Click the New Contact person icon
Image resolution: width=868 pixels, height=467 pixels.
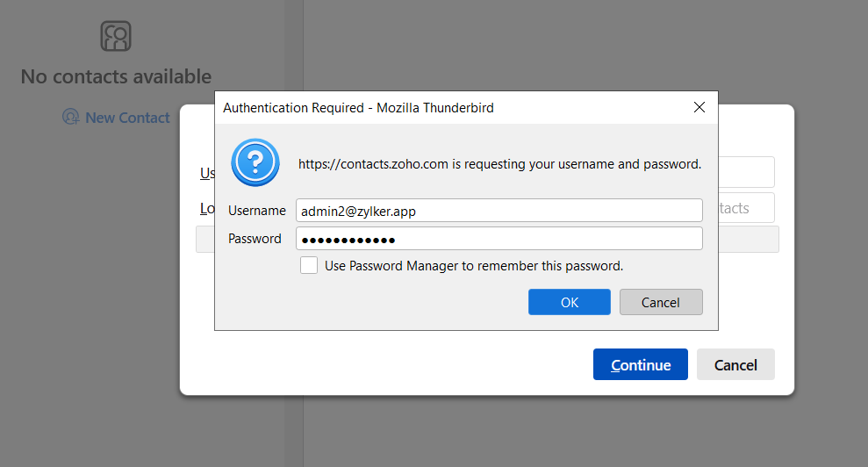[x=70, y=117]
